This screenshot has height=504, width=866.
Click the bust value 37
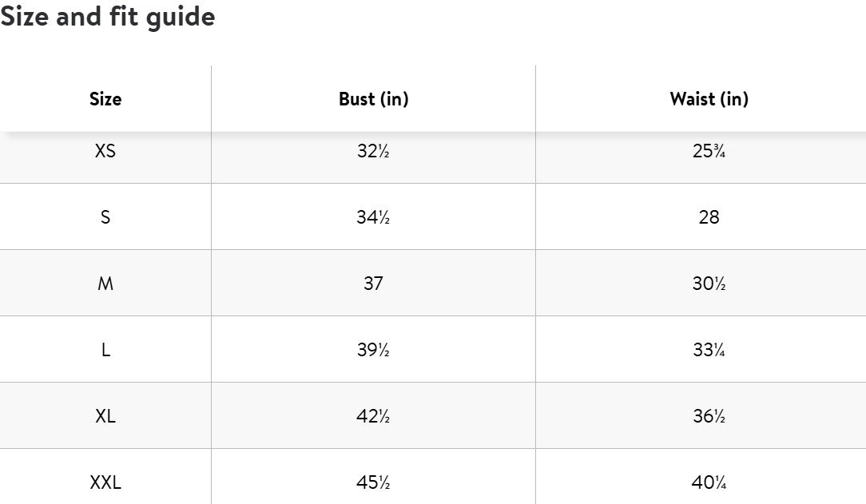(x=373, y=284)
